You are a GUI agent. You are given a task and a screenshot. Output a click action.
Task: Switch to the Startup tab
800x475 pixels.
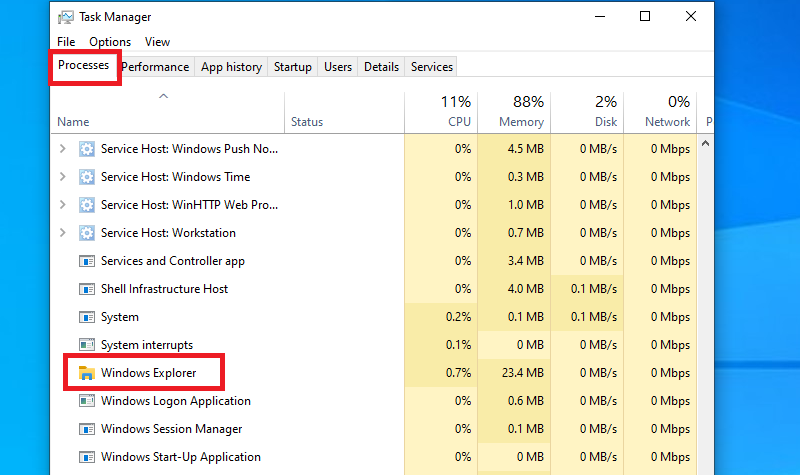pos(293,67)
